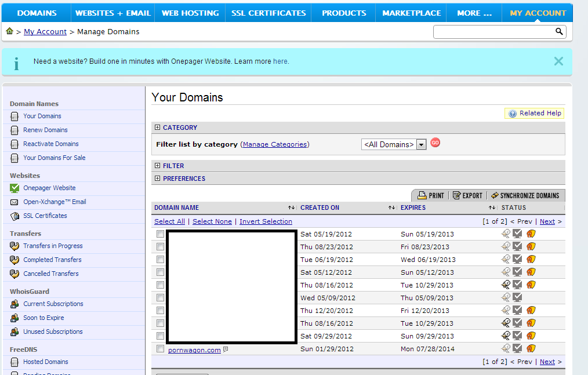The width and height of the screenshot is (588, 375).
Task: Open the SSL Certificates menu tab
Action: coord(268,13)
